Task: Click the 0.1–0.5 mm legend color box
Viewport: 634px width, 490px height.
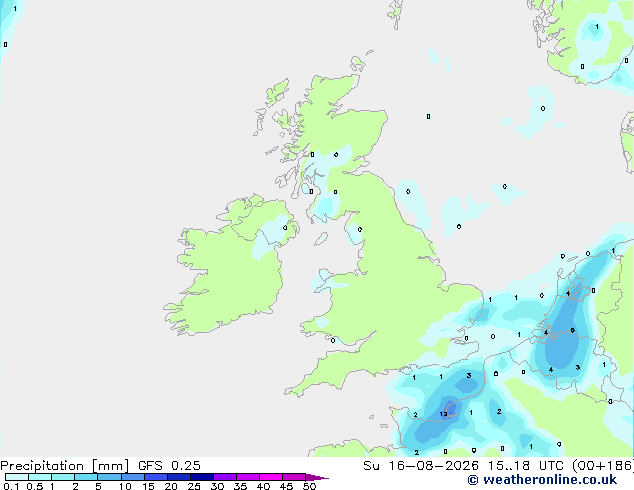Action: click(17, 477)
